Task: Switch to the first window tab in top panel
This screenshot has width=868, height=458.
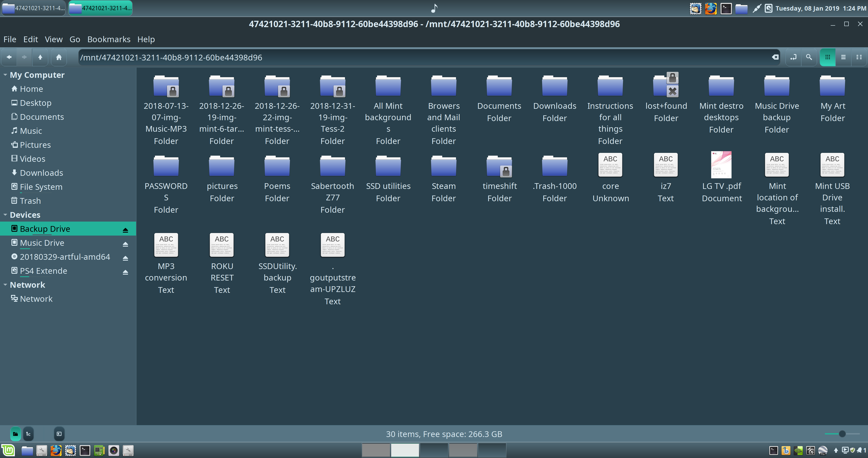Action: tap(33, 8)
